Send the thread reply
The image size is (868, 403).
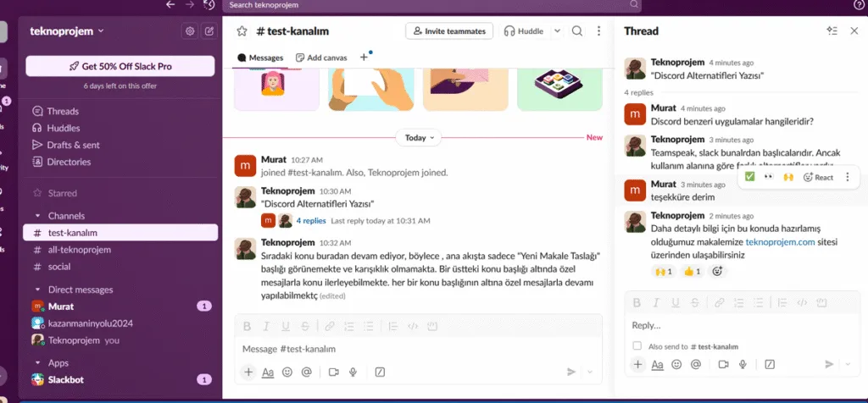[829, 364]
